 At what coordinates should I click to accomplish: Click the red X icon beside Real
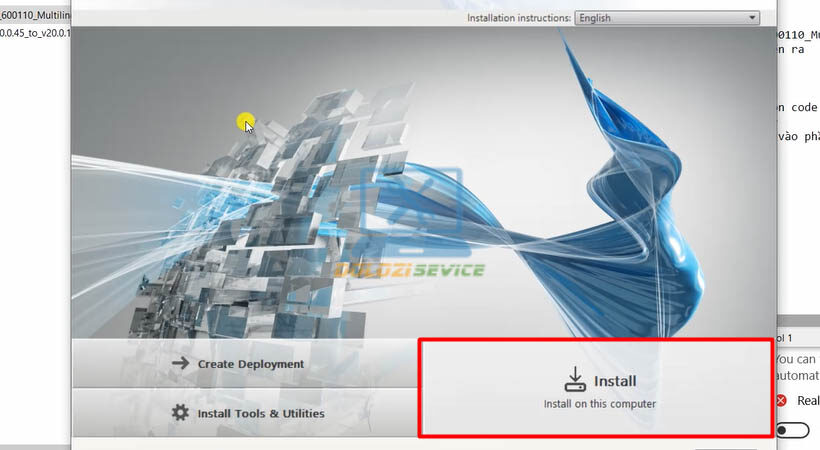(780, 401)
